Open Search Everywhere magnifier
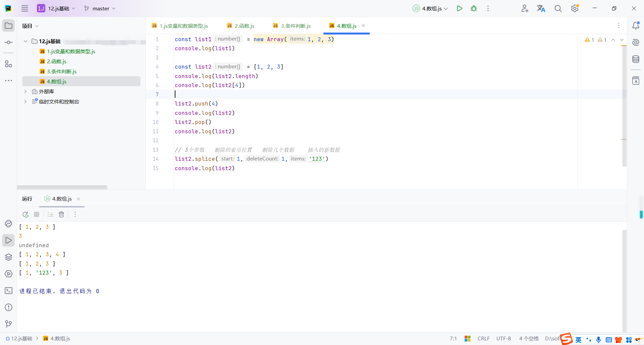The height and width of the screenshot is (345, 644). (558, 8)
